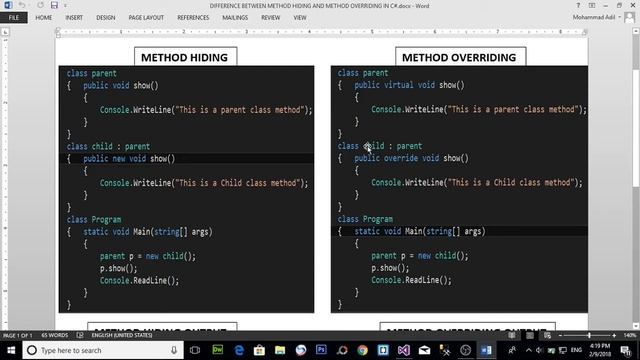Click the vertical scrollbar down arrow

tap(636, 326)
